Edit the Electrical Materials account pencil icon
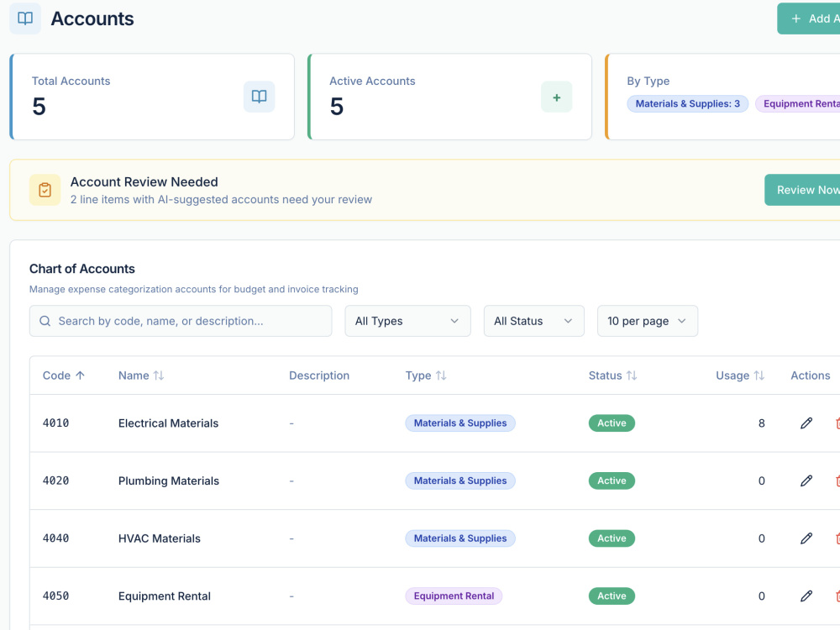The height and width of the screenshot is (630, 840). [x=806, y=423]
